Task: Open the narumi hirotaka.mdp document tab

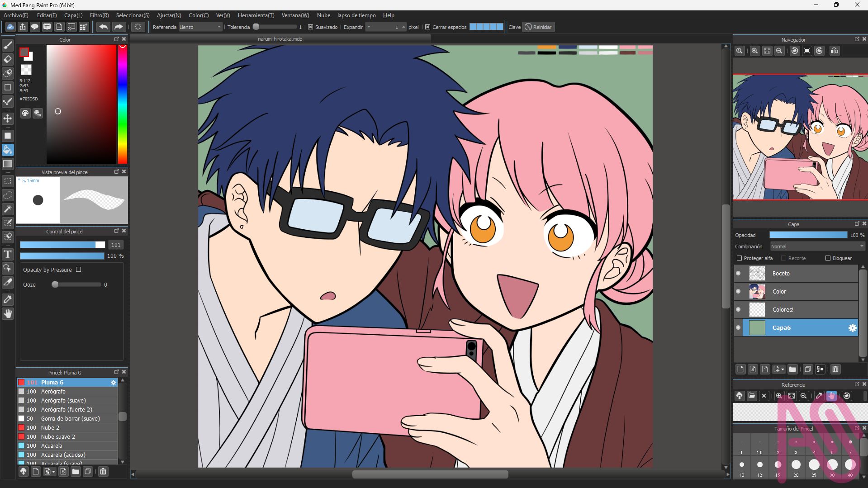Action: [x=280, y=39]
